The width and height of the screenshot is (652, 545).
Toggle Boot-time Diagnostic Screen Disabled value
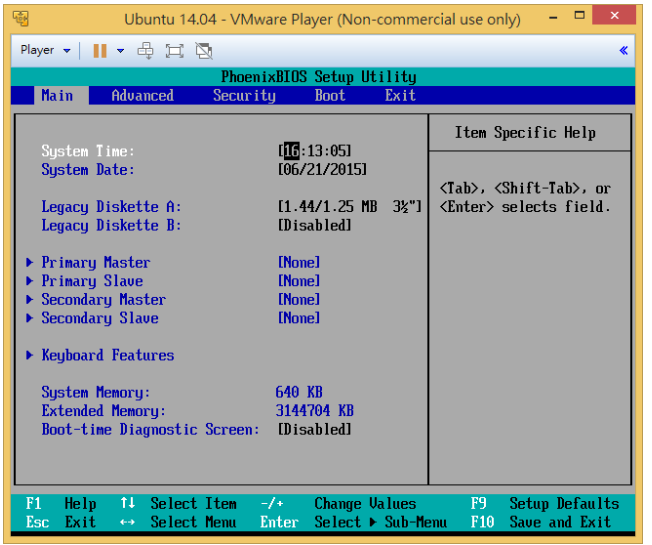314,429
